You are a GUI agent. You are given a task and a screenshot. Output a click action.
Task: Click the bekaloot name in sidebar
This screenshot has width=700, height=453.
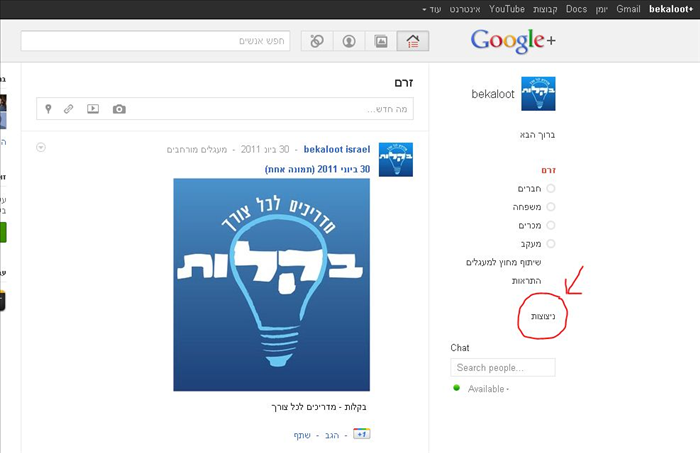point(493,94)
